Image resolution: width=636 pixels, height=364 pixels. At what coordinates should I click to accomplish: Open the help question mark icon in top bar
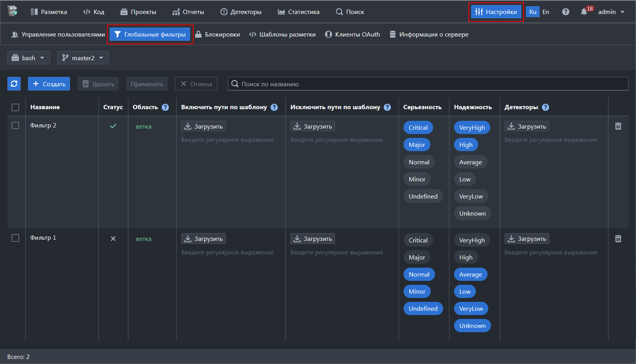tap(566, 12)
